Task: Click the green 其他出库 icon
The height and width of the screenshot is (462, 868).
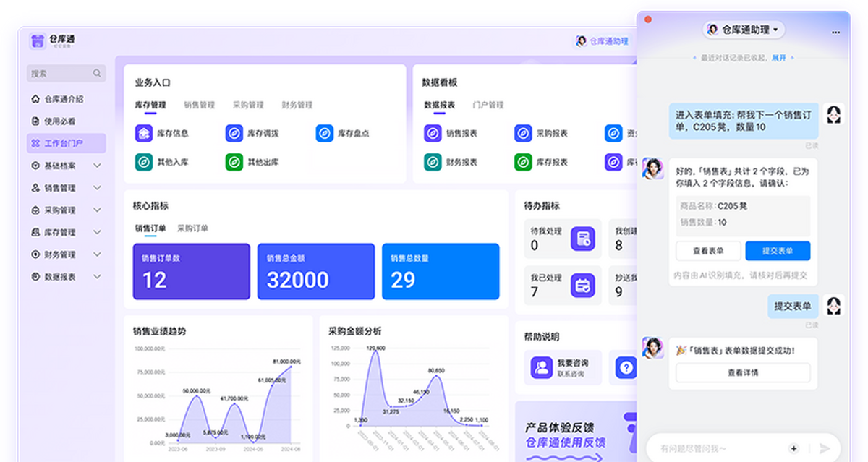Action: (234, 162)
